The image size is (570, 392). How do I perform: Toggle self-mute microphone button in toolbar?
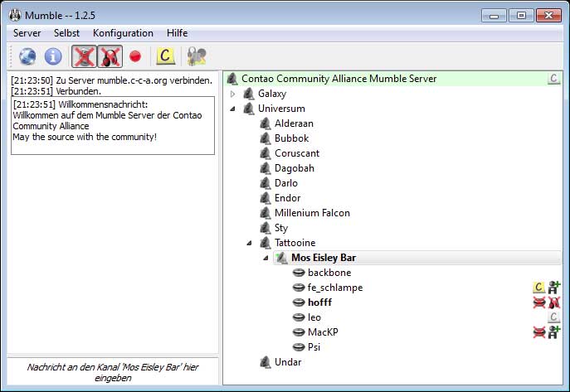tap(83, 56)
